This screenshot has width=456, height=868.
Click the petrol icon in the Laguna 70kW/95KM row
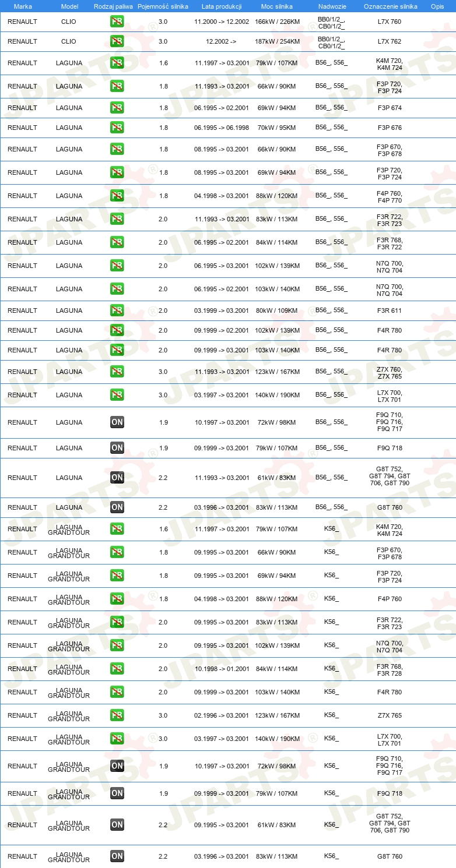[x=117, y=128]
